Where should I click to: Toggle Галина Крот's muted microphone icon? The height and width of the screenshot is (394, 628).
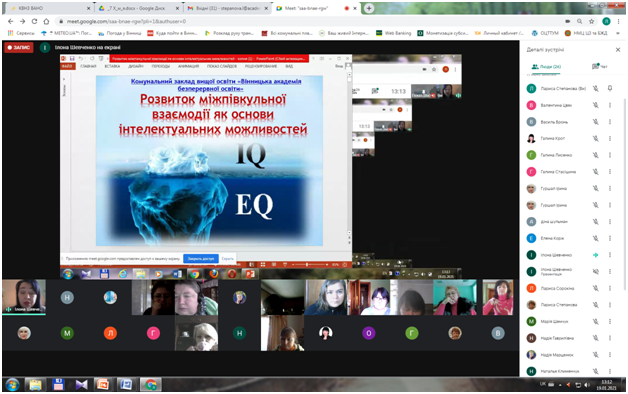pos(596,139)
